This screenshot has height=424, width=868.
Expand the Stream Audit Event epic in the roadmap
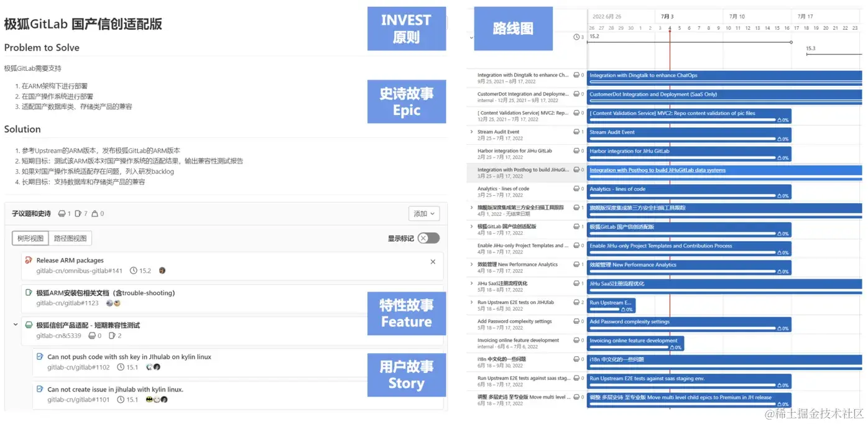[x=471, y=132]
